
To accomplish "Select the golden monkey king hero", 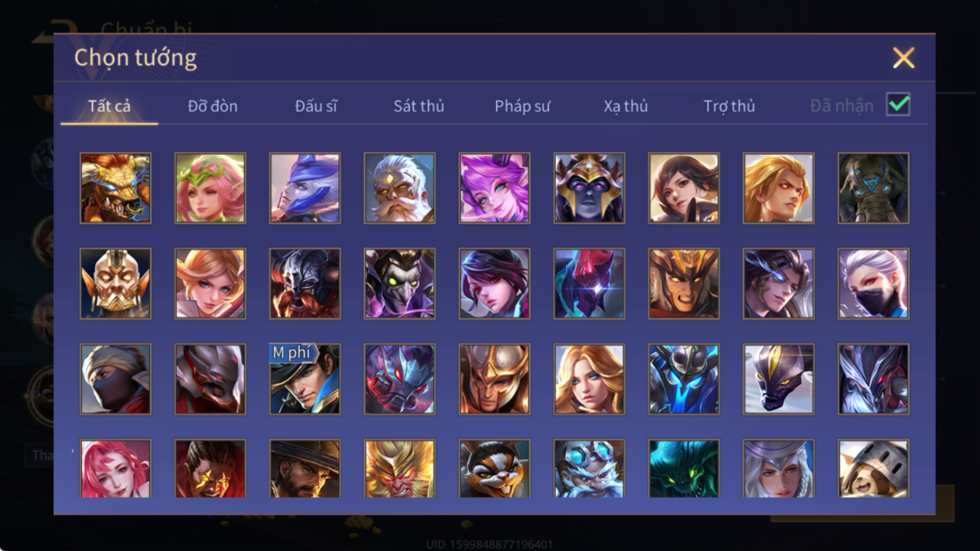I will tap(400, 468).
